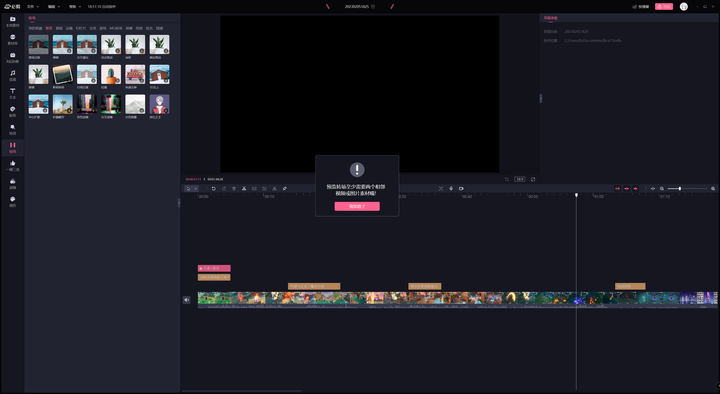Open the thumbs-up one-click panel
Screen dimensions: 720x394
click(x=12, y=165)
